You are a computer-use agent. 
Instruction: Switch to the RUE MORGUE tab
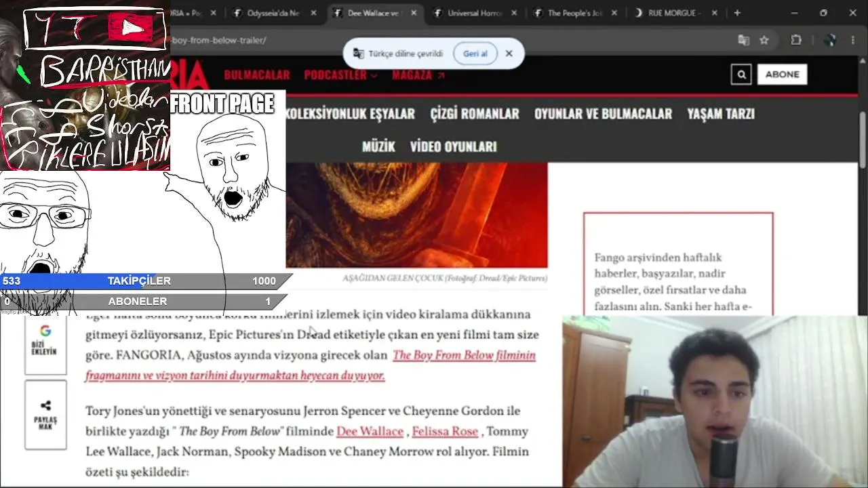tap(675, 13)
